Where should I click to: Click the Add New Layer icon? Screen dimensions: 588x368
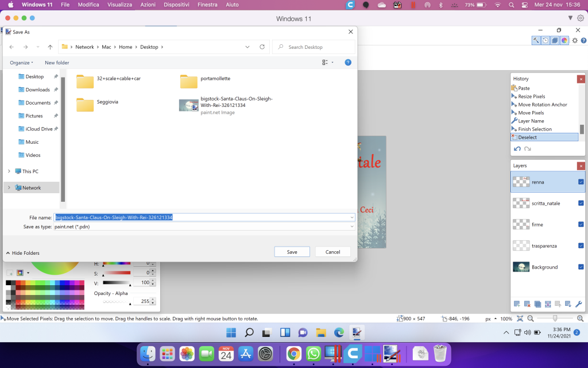517,304
